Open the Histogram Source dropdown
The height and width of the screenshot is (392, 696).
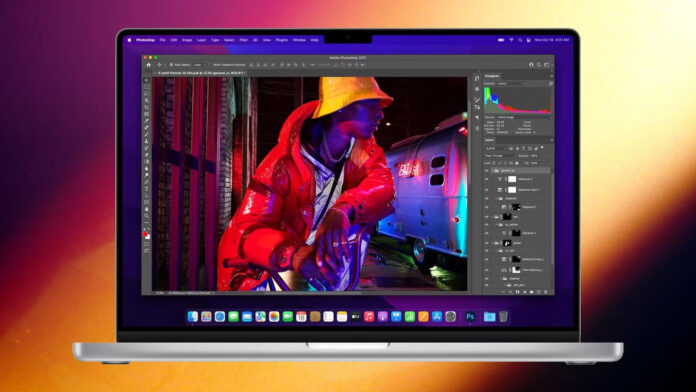point(523,117)
